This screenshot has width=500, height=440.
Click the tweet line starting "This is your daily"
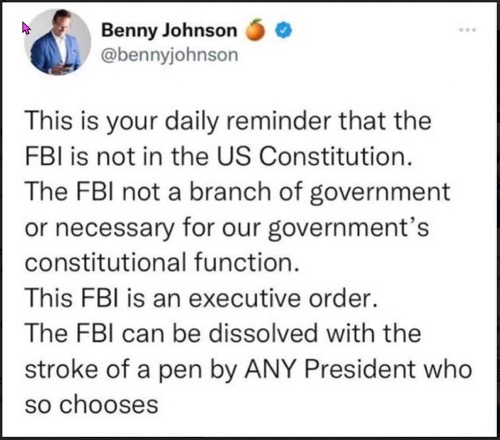tap(228, 121)
